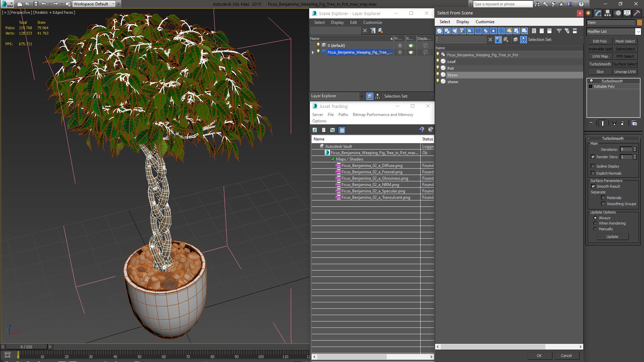Open the Modifier List dropdown
Screen dimensions: 644x362
(638, 32)
